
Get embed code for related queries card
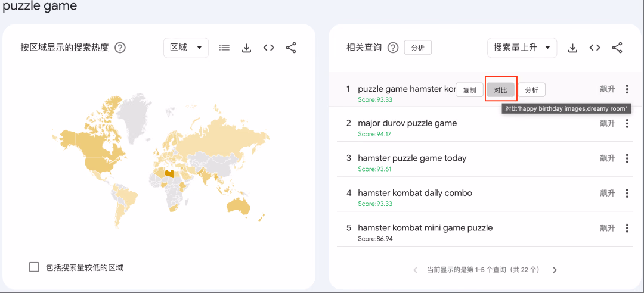pos(595,48)
